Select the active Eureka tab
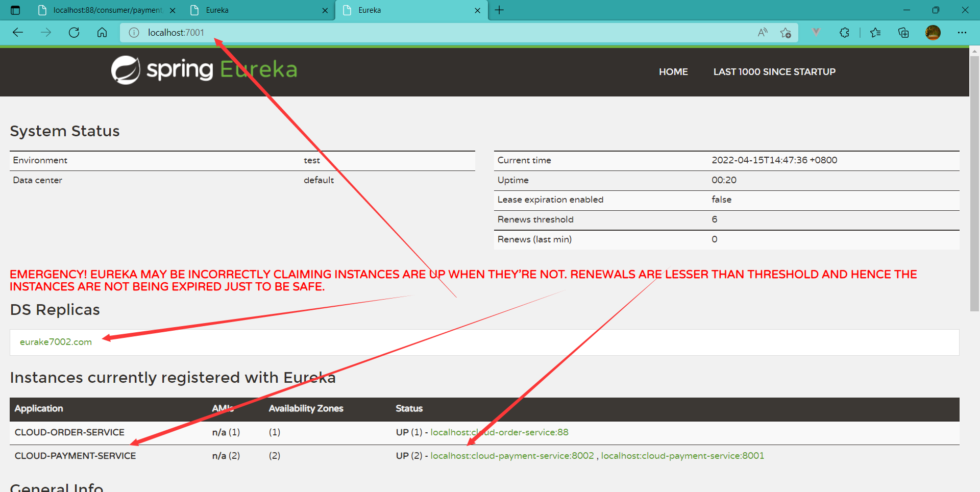The width and height of the screenshot is (980, 492). click(x=411, y=10)
